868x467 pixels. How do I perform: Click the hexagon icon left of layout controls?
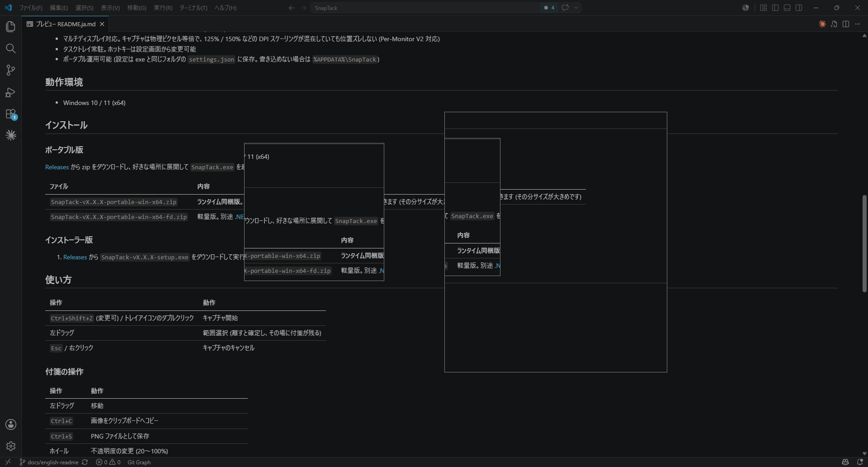[x=745, y=8]
